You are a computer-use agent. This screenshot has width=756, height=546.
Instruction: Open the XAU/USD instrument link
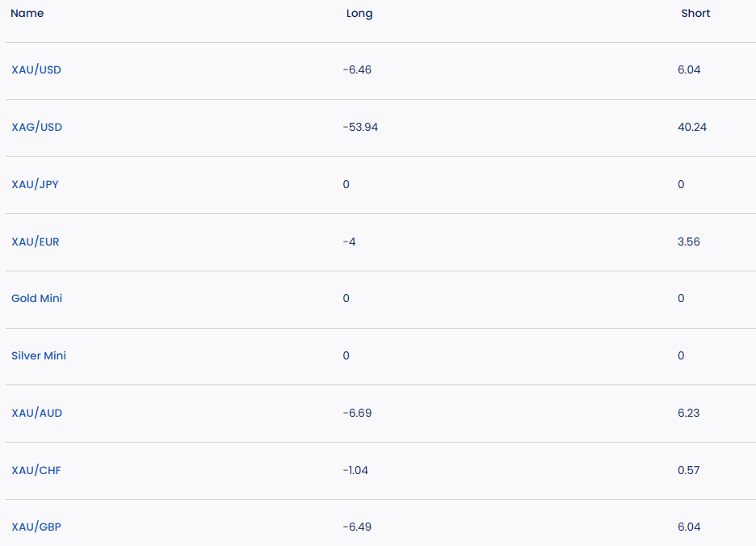click(x=36, y=70)
